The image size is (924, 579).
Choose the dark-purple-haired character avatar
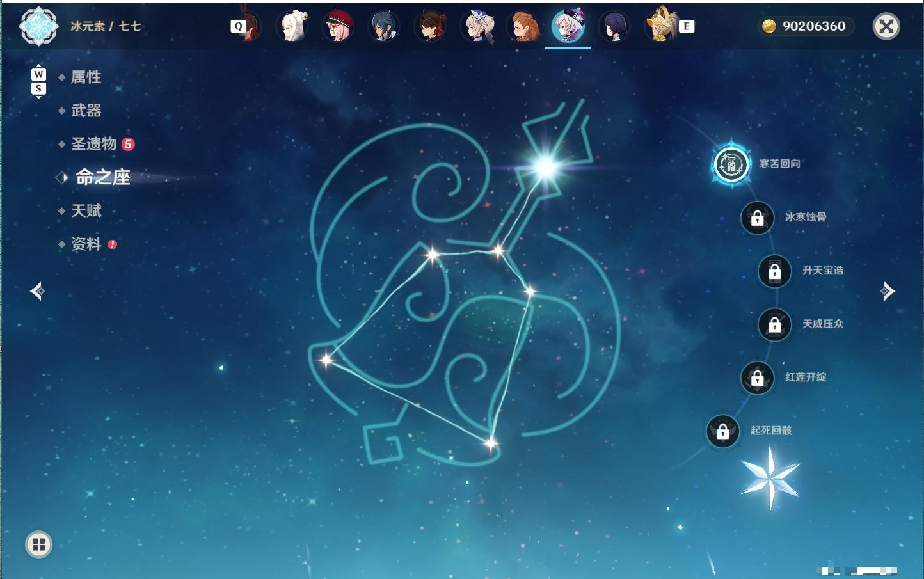[614, 26]
